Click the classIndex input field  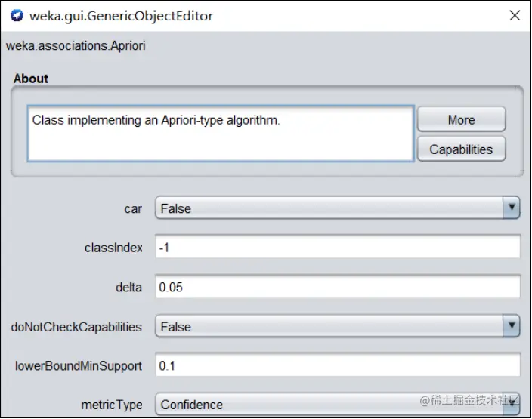(338, 247)
